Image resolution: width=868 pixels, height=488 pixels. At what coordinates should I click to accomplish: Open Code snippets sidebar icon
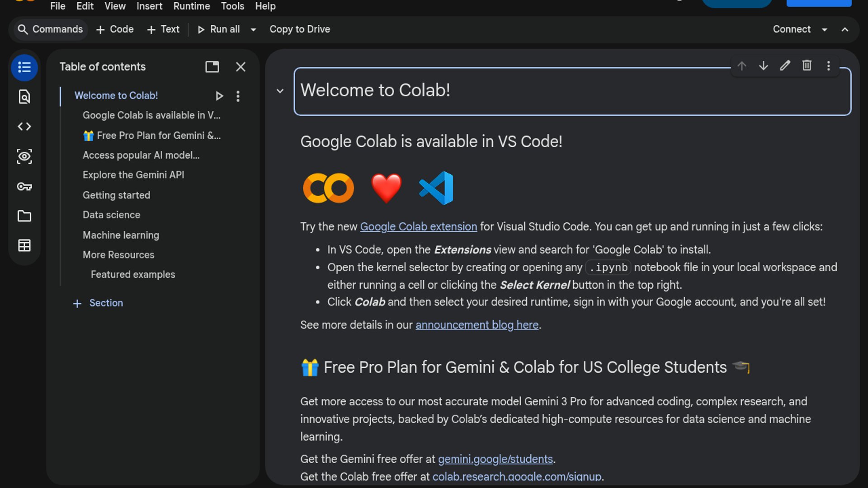point(24,127)
